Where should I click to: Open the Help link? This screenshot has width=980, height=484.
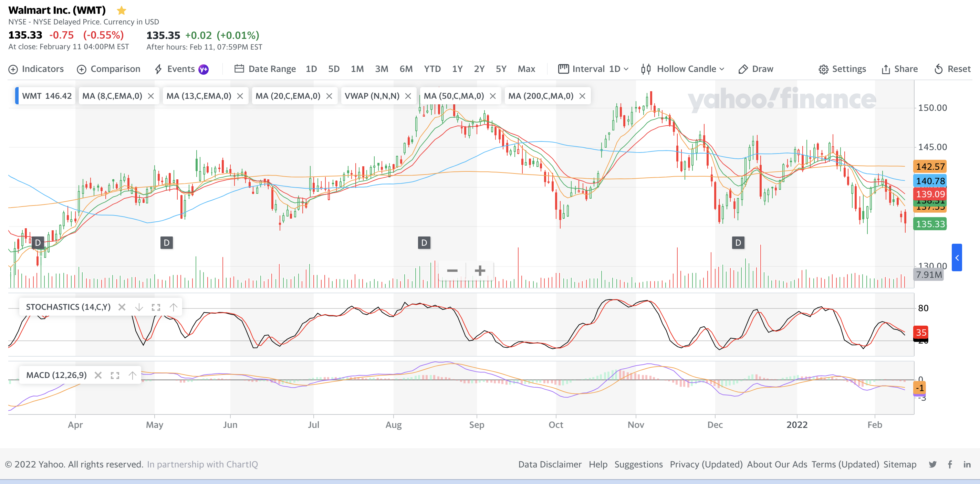click(598, 464)
